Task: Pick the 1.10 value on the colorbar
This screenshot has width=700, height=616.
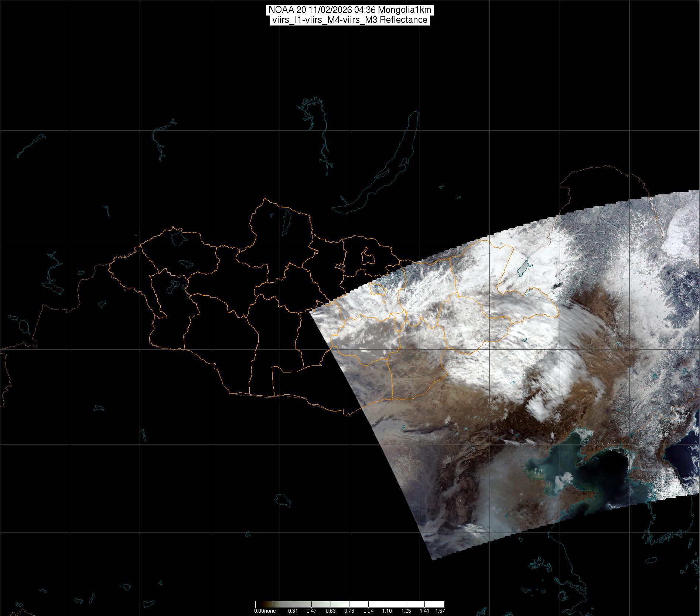Action: pyautogui.click(x=387, y=611)
